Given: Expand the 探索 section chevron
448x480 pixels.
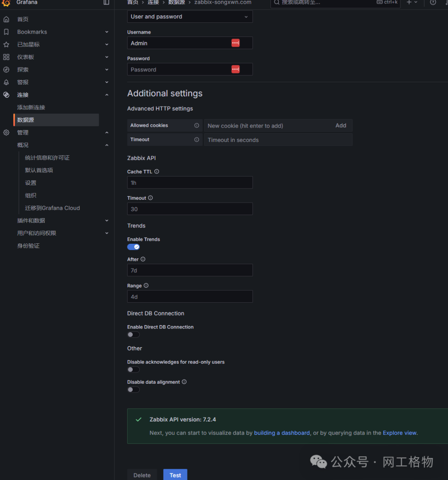Looking at the screenshot, I should pos(107,70).
